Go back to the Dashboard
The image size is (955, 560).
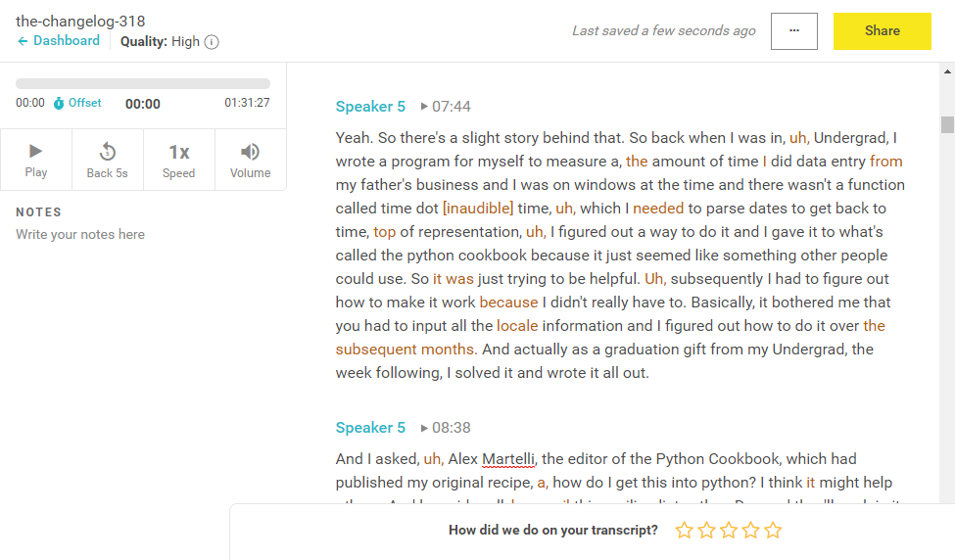pos(59,41)
